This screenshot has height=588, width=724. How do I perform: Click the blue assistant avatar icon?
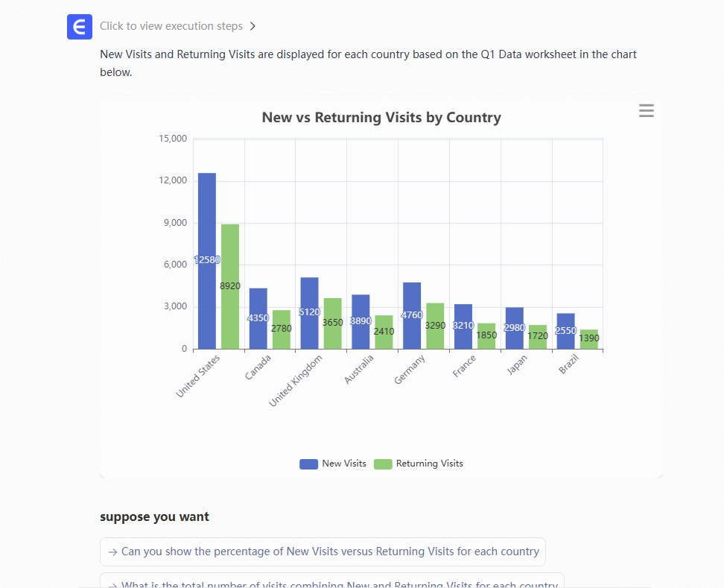(80, 26)
